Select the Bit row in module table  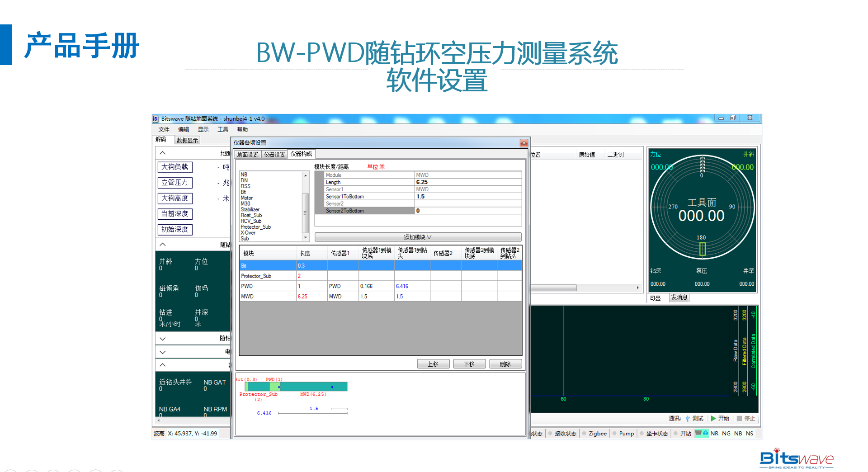click(x=381, y=266)
